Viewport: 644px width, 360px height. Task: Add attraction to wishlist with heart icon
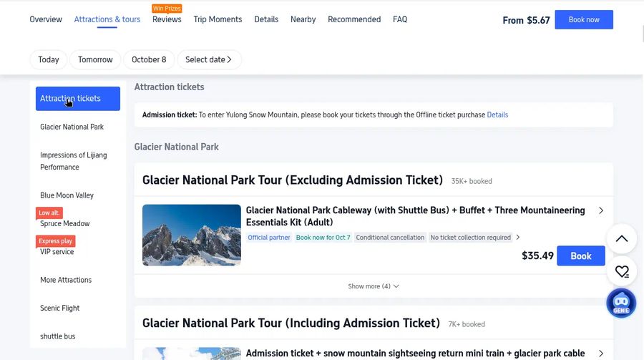[x=622, y=271]
